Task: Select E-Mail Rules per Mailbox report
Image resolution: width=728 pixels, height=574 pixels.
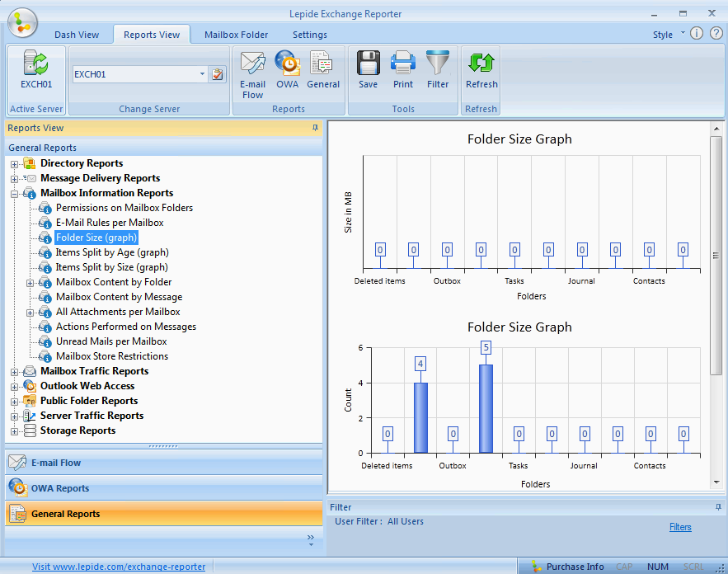Action: point(110,223)
